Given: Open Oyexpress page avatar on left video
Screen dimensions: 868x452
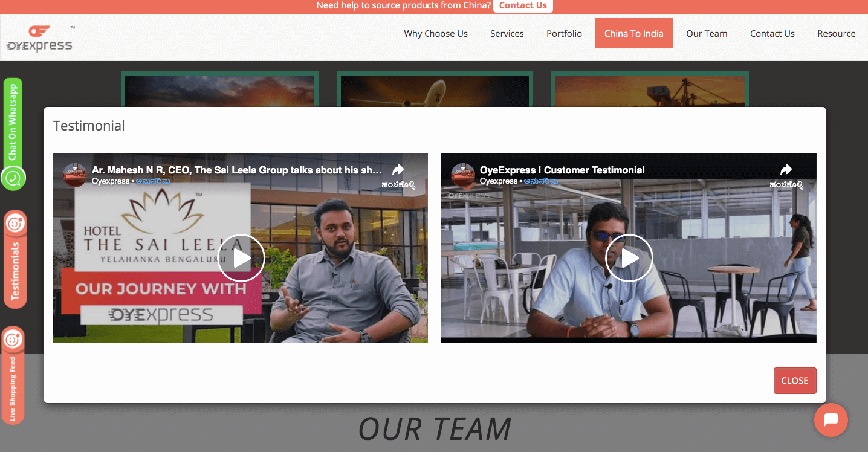Looking at the screenshot, I should click(x=75, y=174).
